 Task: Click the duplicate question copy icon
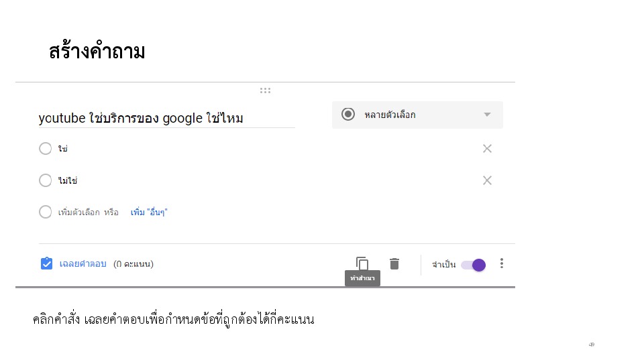coord(362,263)
